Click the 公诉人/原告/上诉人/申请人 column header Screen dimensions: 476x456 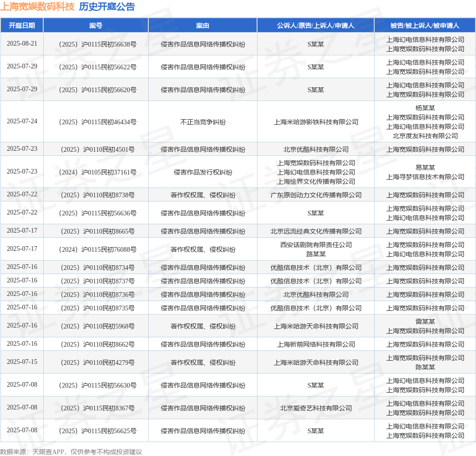click(316, 26)
